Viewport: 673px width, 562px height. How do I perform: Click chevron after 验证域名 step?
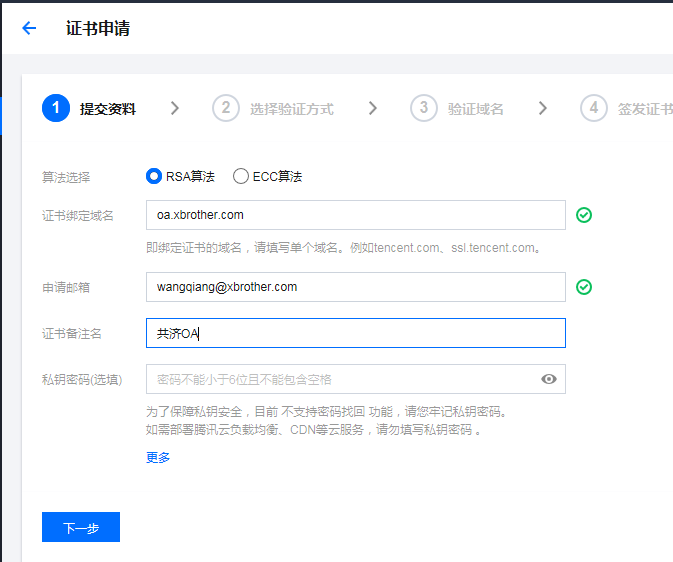click(x=543, y=108)
